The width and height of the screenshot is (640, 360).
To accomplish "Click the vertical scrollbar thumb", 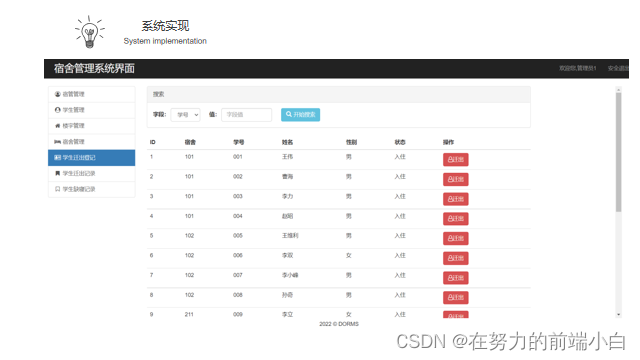I will [x=618, y=152].
